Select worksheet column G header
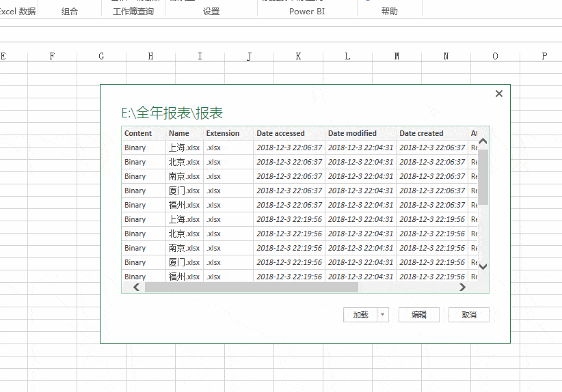The image size is (562, 392). (x=101, y=56)
